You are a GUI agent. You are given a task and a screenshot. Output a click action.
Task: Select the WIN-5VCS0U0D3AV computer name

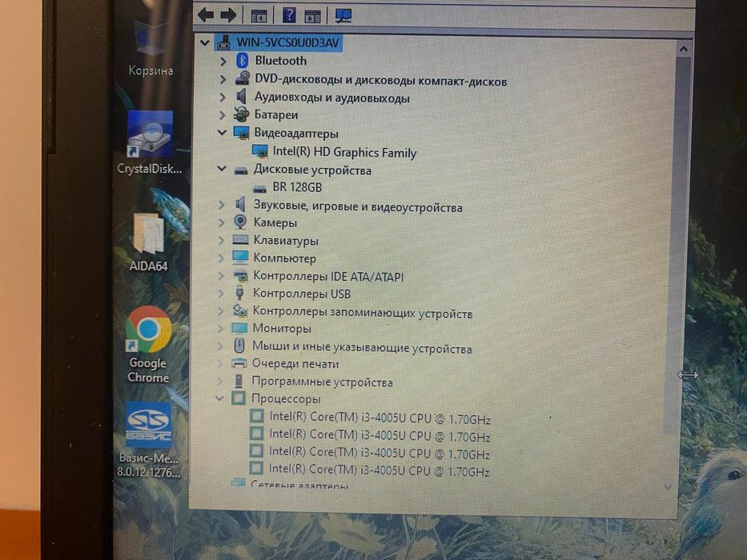(x=287, y=42)
